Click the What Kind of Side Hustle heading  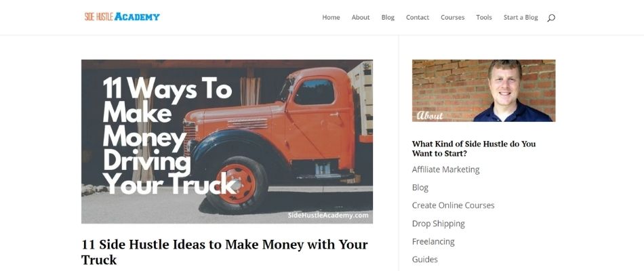[474, 148]
